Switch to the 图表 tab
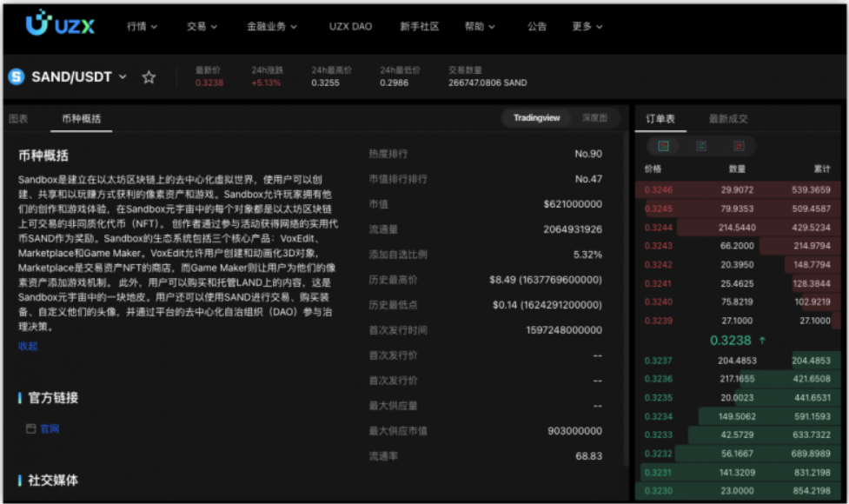This screenshot has height=504, width=849. [x=18, y=118]
